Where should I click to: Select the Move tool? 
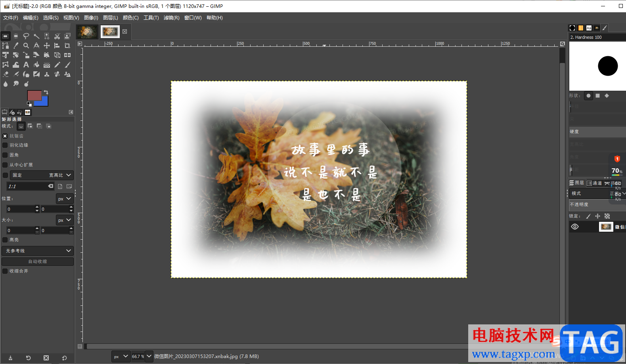47,46
